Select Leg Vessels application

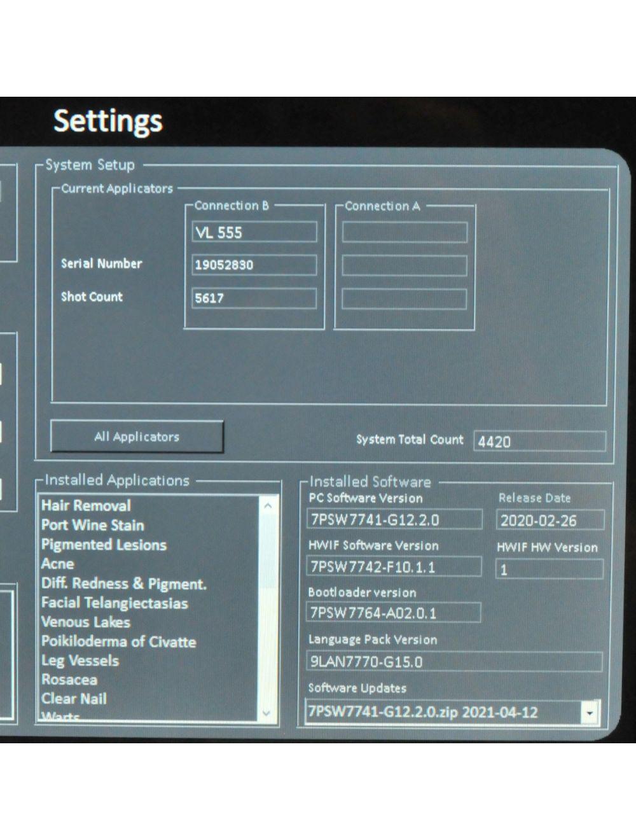[x=80, y=661]
